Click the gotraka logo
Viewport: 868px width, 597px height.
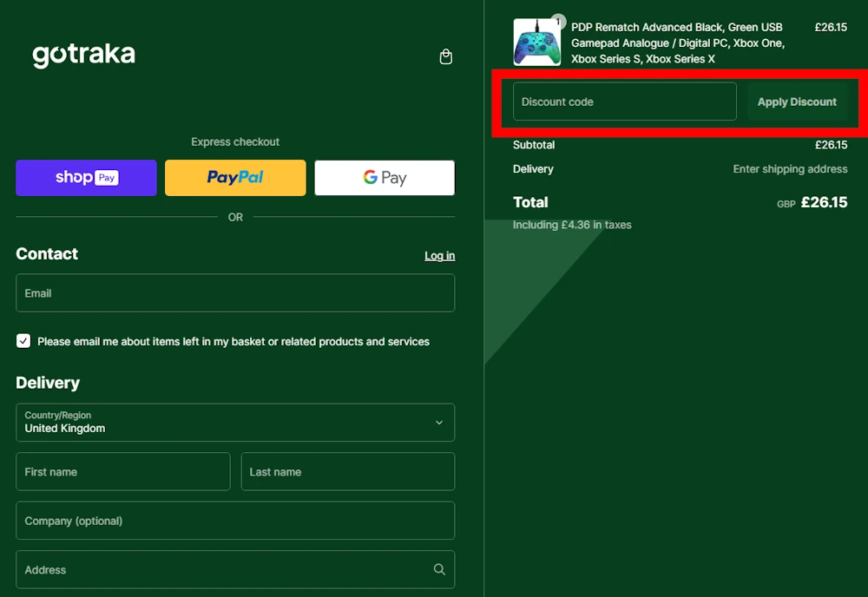pyautogui.click(x=83, y=55)
